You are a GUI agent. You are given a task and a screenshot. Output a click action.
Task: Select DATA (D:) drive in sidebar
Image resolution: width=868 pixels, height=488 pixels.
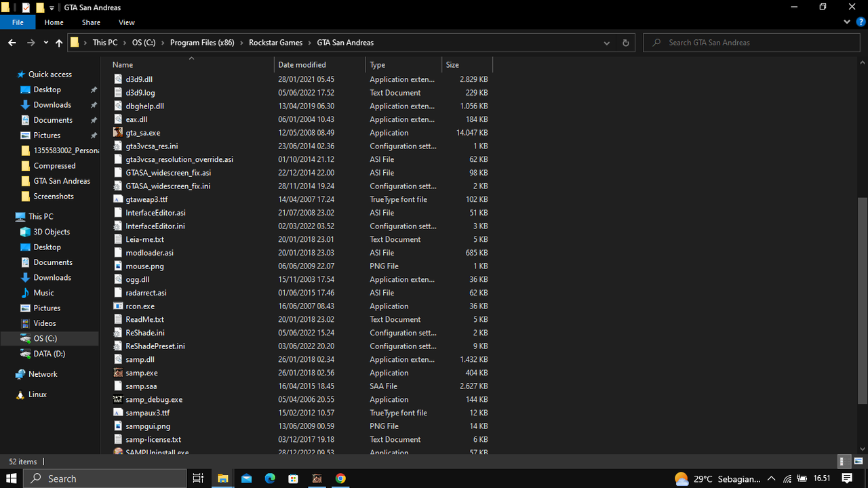click(50, 354)
